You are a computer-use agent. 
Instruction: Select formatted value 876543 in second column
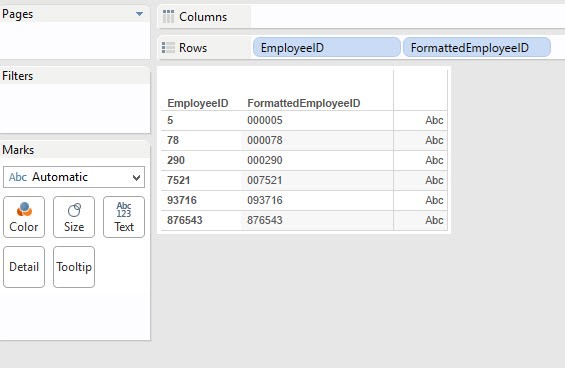[x=265, y=220]
